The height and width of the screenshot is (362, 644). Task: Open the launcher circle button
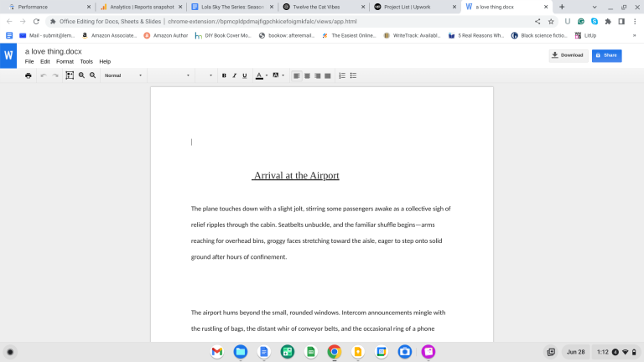[10, 352]
